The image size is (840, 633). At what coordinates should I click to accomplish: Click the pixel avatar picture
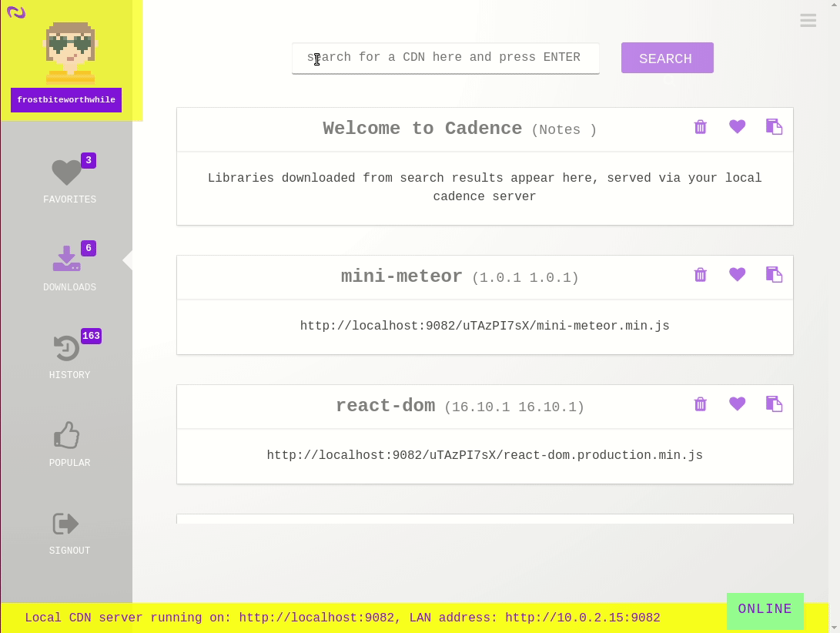70,52
